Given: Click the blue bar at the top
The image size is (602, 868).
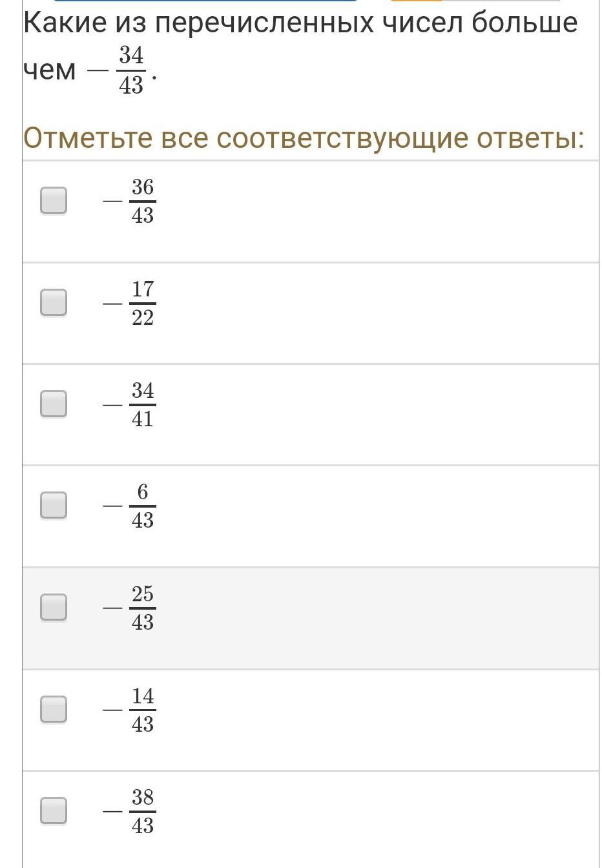Looking at the screenshot, I should pyautogui.click(x=205, y=1).
